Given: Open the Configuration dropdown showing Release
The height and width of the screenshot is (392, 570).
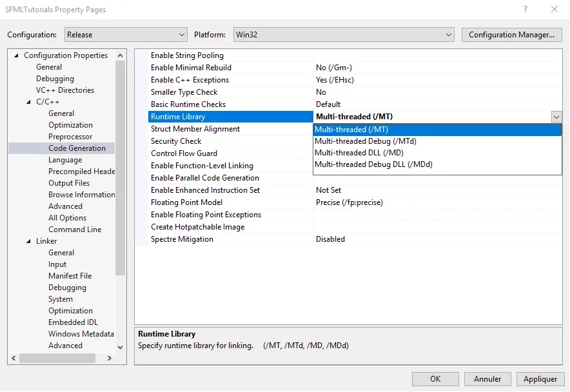Looking at the screenshot, I should click(126, 35).
